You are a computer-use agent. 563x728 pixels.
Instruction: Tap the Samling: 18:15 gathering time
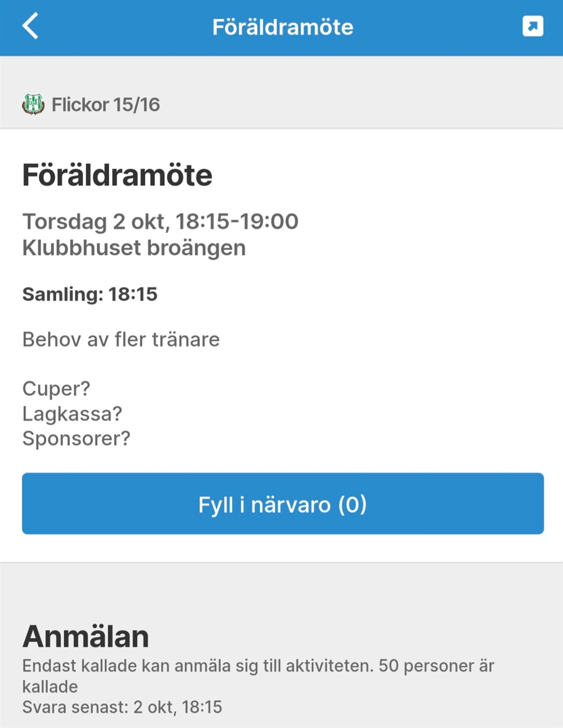tap(90, 294)
